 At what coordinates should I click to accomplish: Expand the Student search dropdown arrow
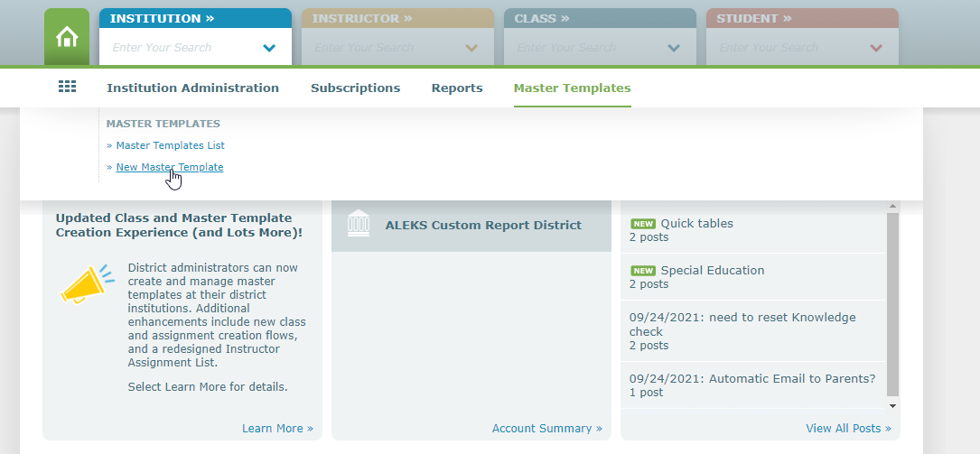(875, 48)
